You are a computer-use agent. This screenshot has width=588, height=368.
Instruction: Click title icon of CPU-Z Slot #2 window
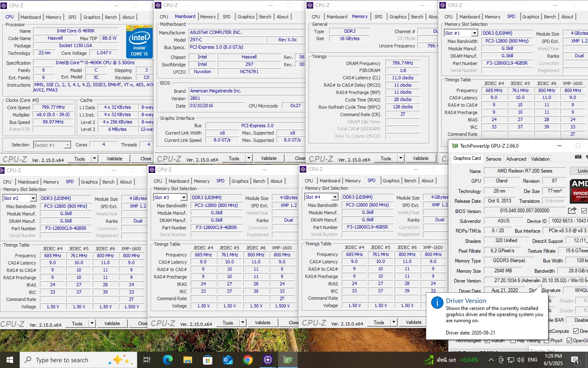point(2,170)
